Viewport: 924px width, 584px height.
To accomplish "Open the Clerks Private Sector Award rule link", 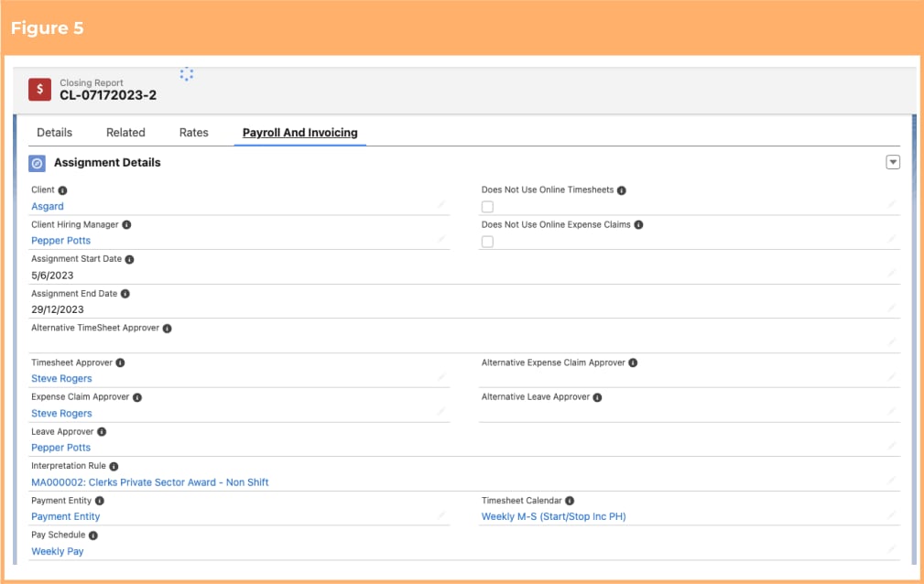I will tap(149, 482).
